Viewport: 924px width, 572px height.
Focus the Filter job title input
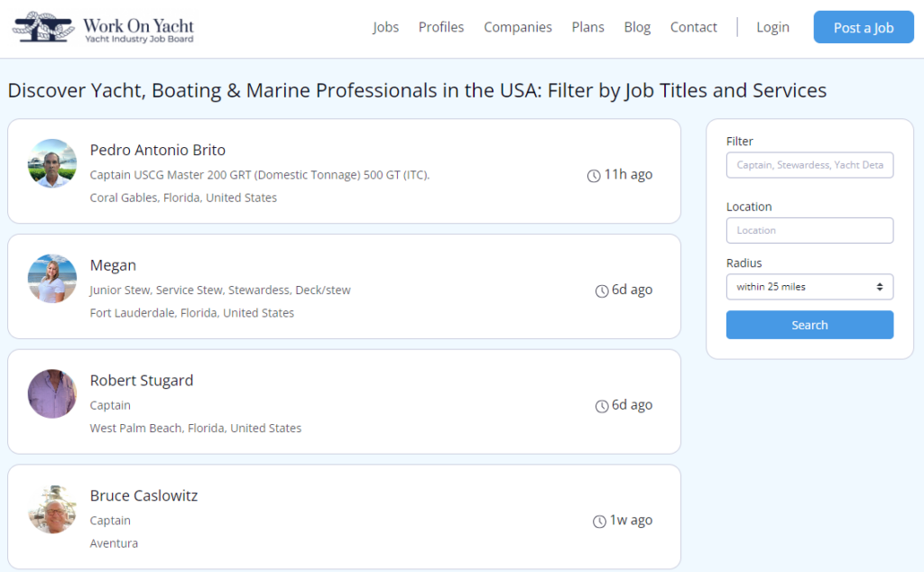pyautogui.click(x=809, y=165)
